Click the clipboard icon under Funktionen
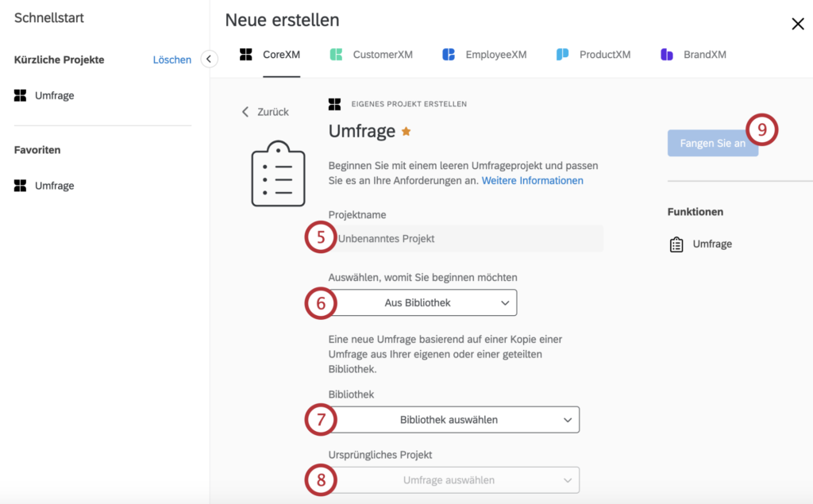Screen dimensions: 813x504 (676, 244)
